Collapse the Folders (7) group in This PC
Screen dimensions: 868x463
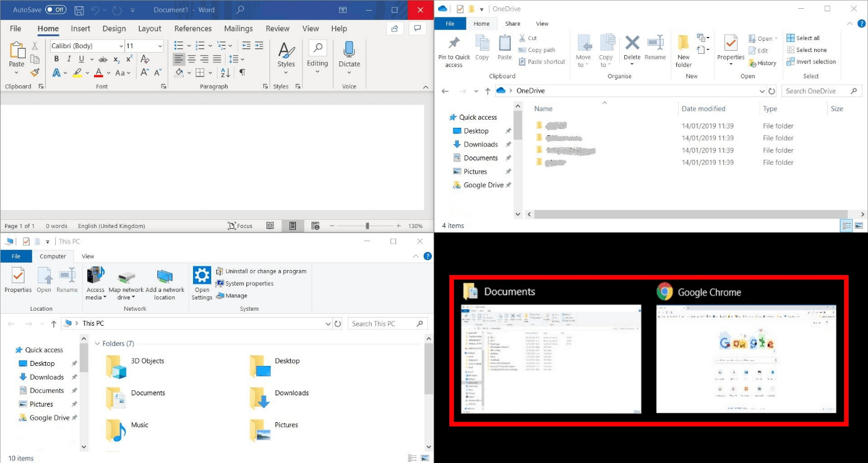pyautogui.click(x=98, y=343)
